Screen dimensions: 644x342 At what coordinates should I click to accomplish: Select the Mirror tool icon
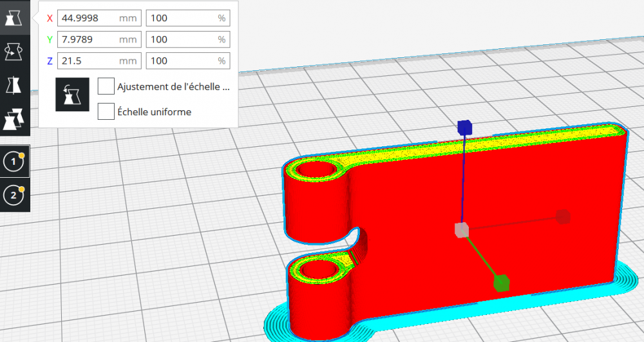point(14,86)
